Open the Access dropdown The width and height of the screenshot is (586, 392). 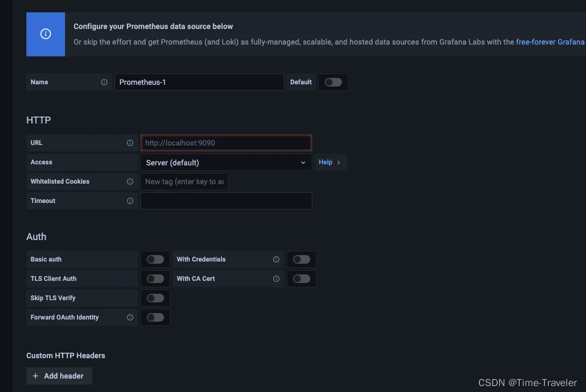click(226, 162)
